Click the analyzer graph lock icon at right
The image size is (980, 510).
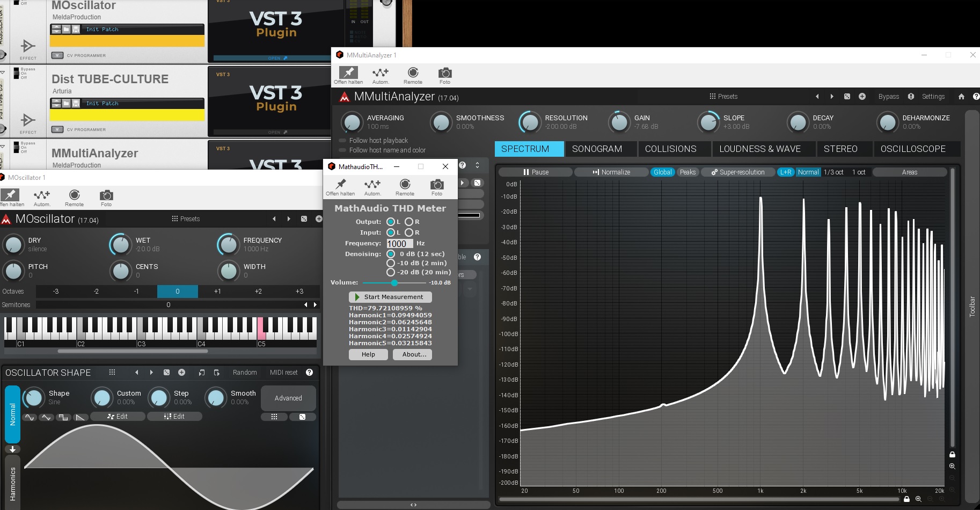click(x=952, y=454)
